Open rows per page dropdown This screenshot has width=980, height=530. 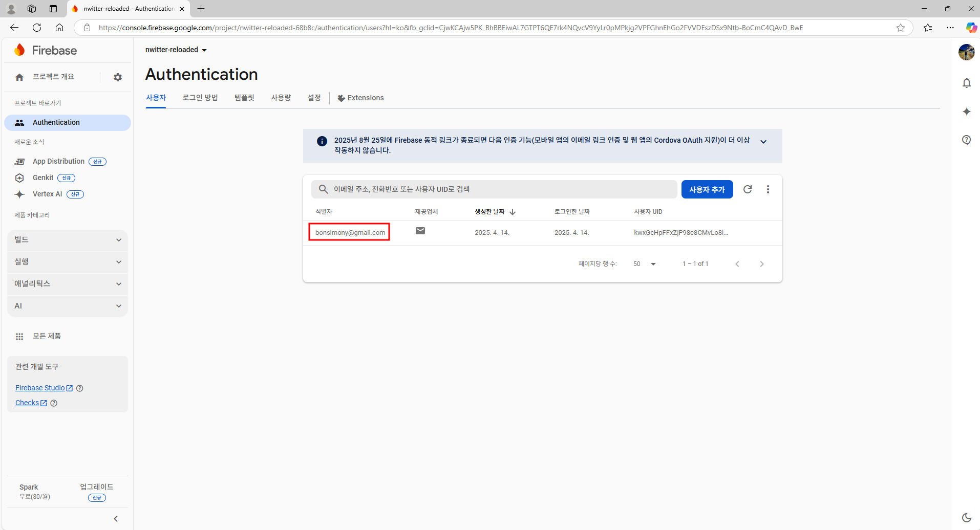645,264
